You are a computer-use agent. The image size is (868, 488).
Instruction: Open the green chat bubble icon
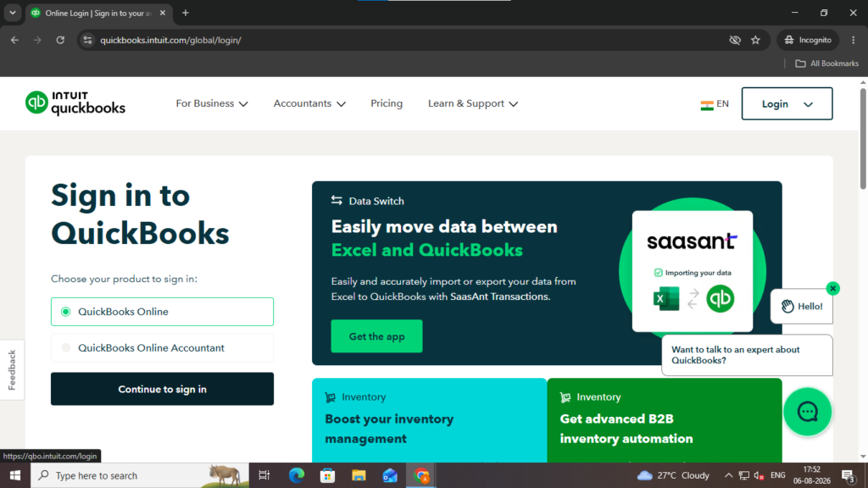tap(807, 412)
